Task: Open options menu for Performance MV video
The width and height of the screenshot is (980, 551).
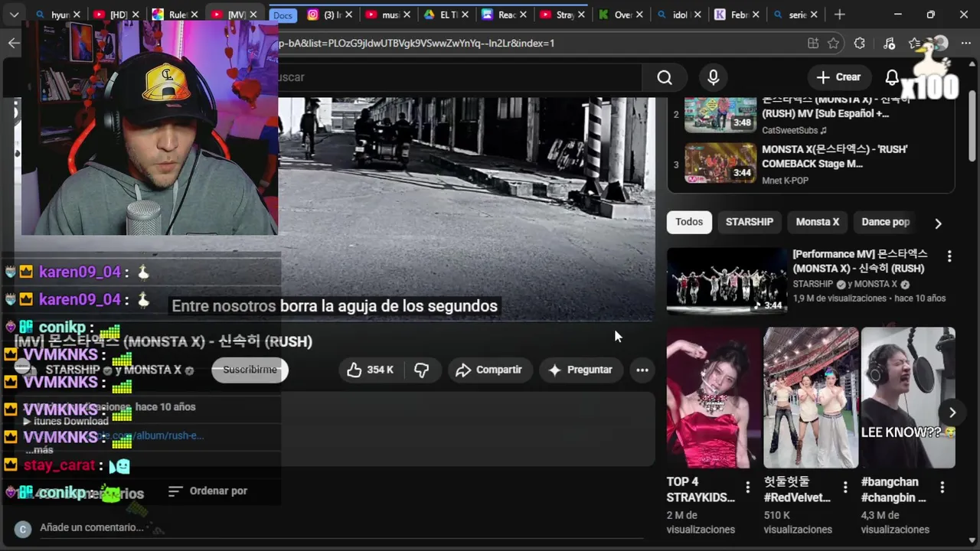Action: point(949,256)
